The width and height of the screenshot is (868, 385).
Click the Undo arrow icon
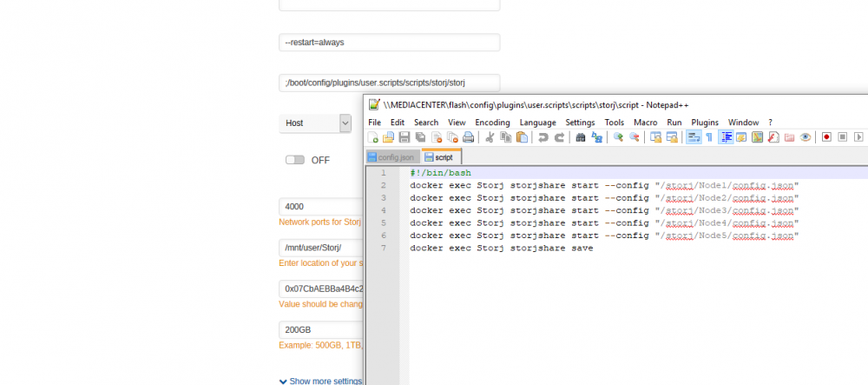[x=543, y=136]
